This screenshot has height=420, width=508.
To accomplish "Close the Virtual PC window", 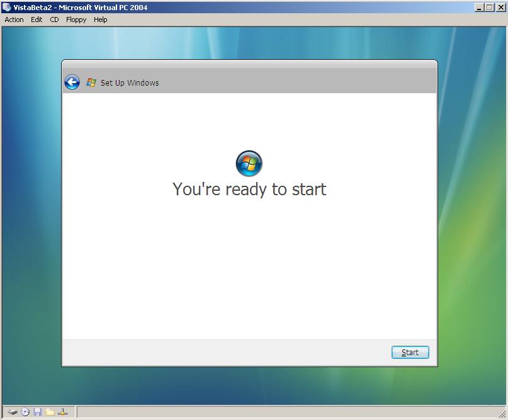I will [x=500, y=8].
